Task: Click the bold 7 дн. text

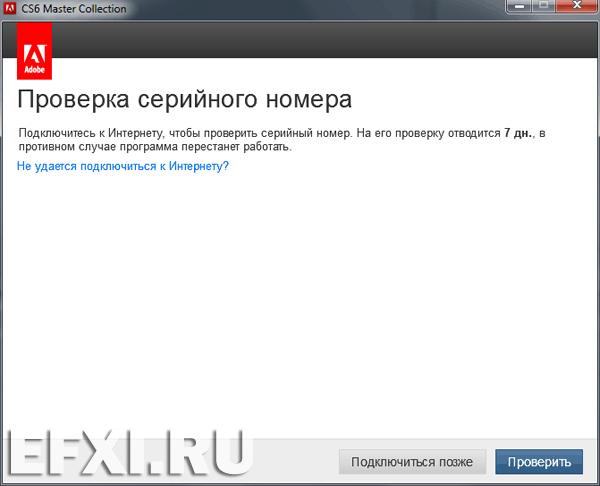Action: point(518,133)
